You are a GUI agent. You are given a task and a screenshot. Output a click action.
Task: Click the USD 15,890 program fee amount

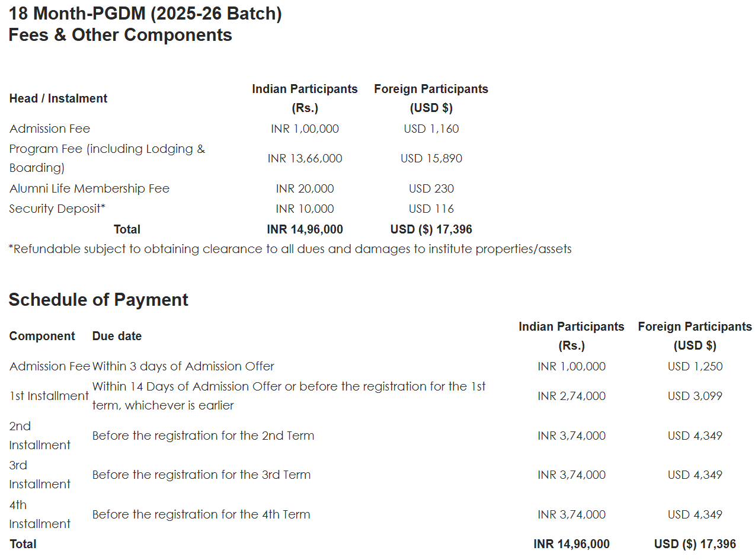click(x=431, y=158)
